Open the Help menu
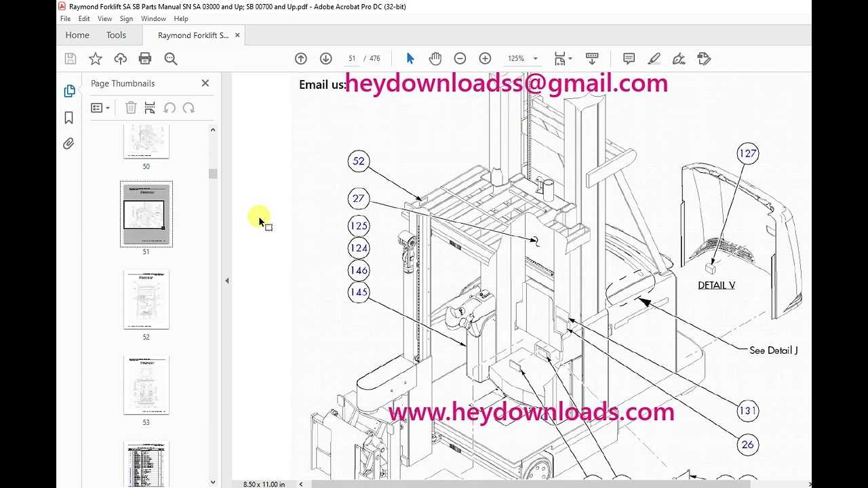The height and width of the screenshot is (488, 868). click(x=181, y=19)
